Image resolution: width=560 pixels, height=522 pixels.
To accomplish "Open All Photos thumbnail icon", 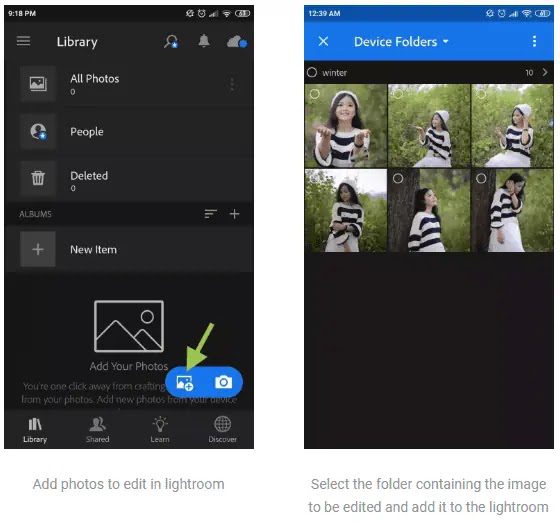I will coord(38,84).
